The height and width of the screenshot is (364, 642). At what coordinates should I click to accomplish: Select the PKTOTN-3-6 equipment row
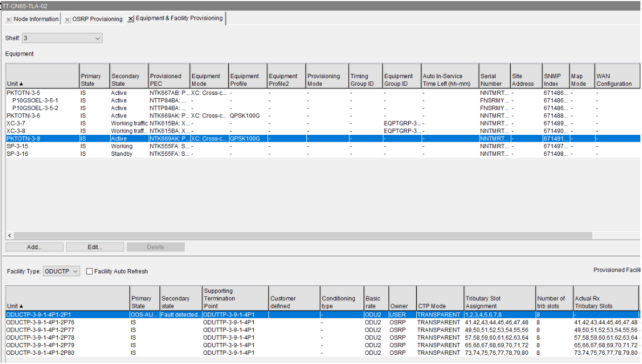(323, 116)
